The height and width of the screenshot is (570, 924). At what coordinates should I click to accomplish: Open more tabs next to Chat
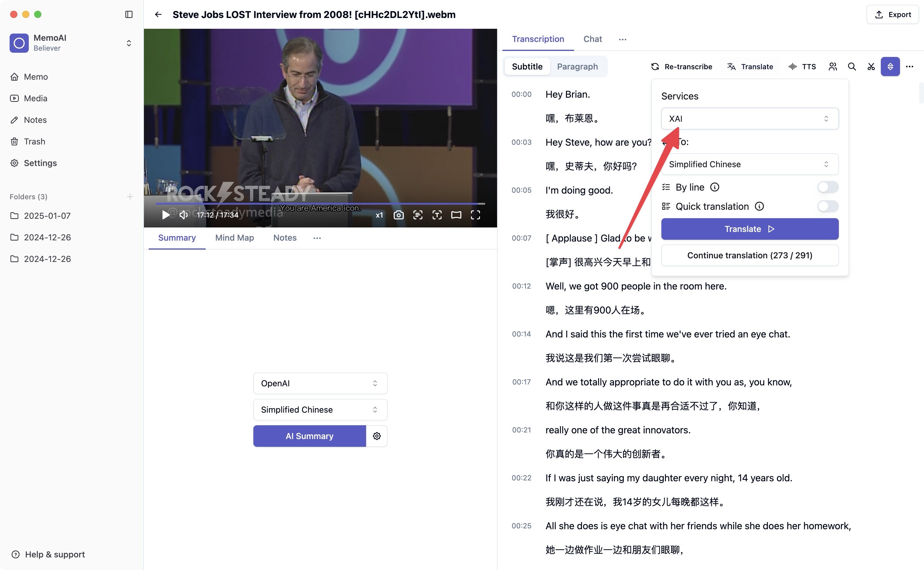(x=622, y=39)
